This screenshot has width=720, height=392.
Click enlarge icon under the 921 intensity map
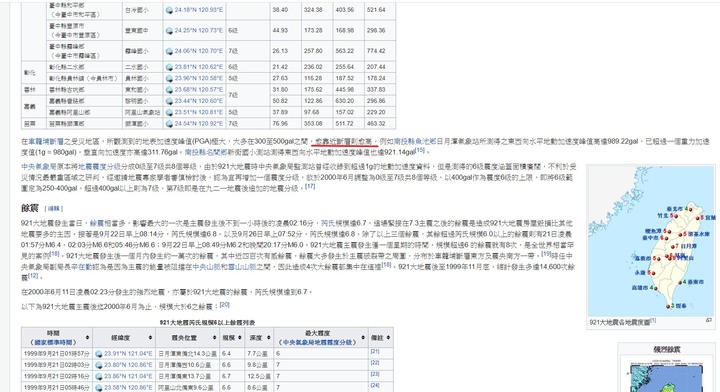[x=709, y=320]
